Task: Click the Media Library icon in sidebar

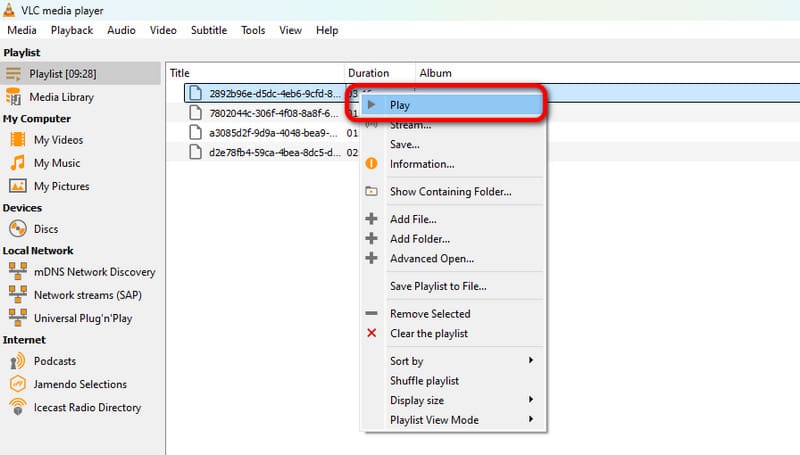Action: (x=15, y=97)
